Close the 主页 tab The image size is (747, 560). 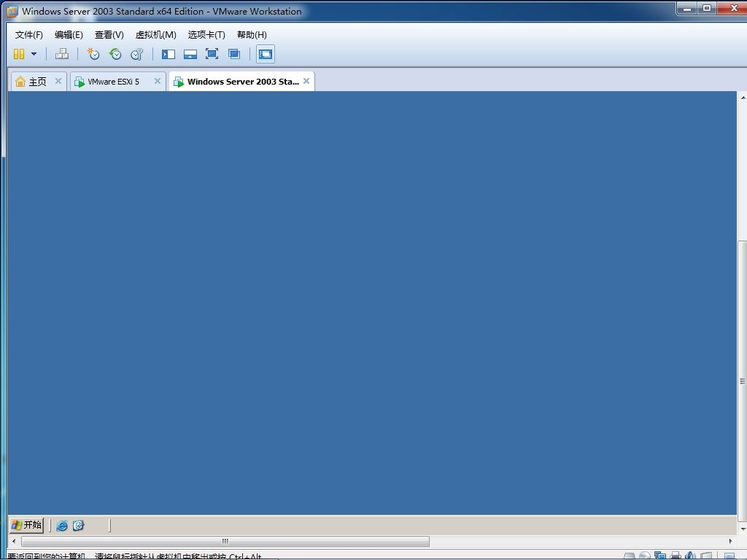point(58,81)
